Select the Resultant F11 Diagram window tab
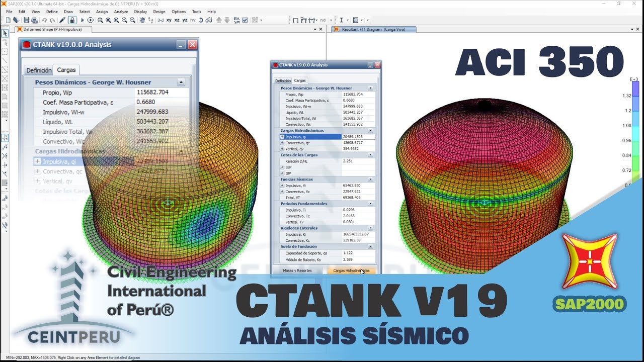Screen dimensions: 644x362 click(374, 29)
